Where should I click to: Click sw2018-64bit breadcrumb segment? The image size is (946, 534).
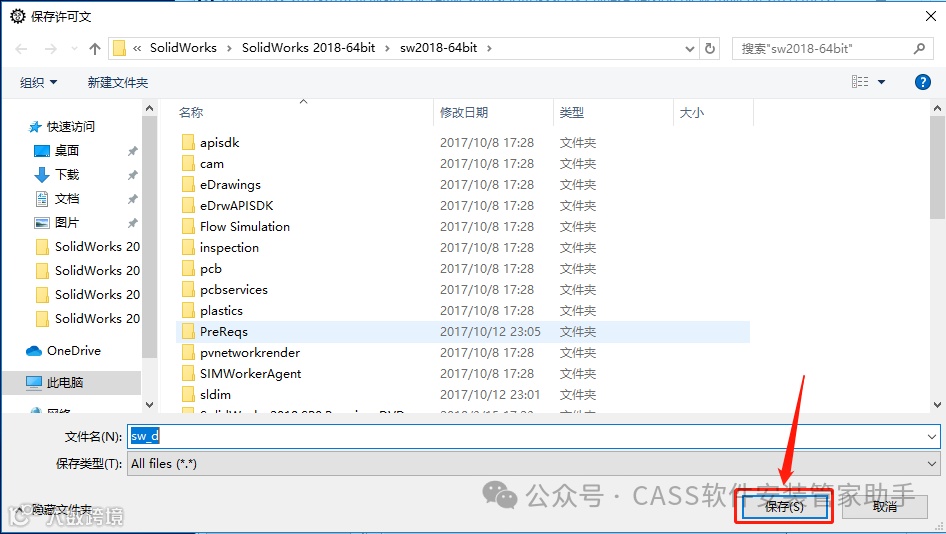439,48
